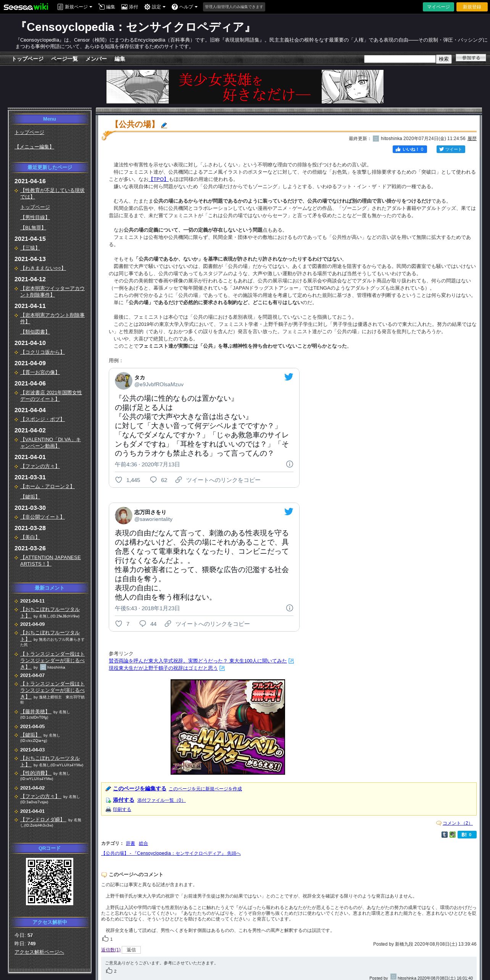Click the Twitter bird icon on タカ tweet
Image resolution: width=490 pixels, height=980 pixels.
click(289, 377)
